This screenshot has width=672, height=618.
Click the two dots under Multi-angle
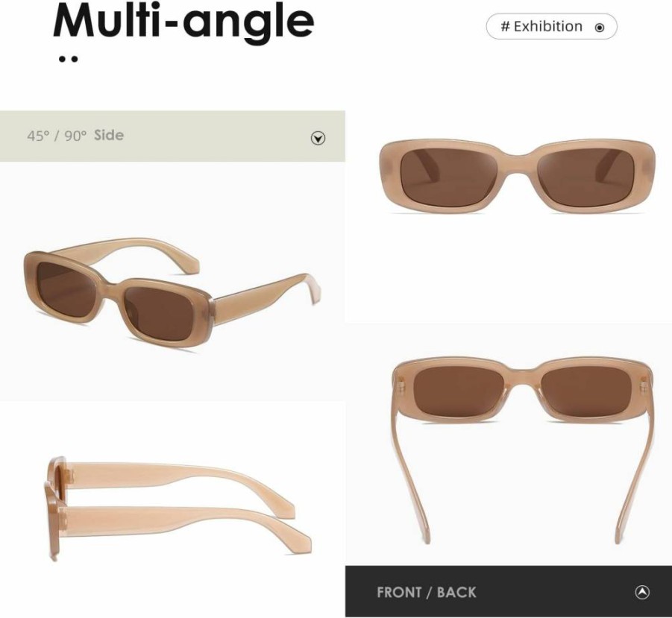point(68,59)
